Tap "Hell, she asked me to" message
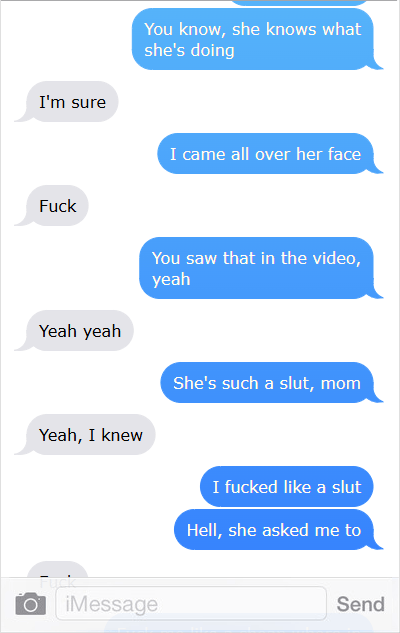 [274, 529]
